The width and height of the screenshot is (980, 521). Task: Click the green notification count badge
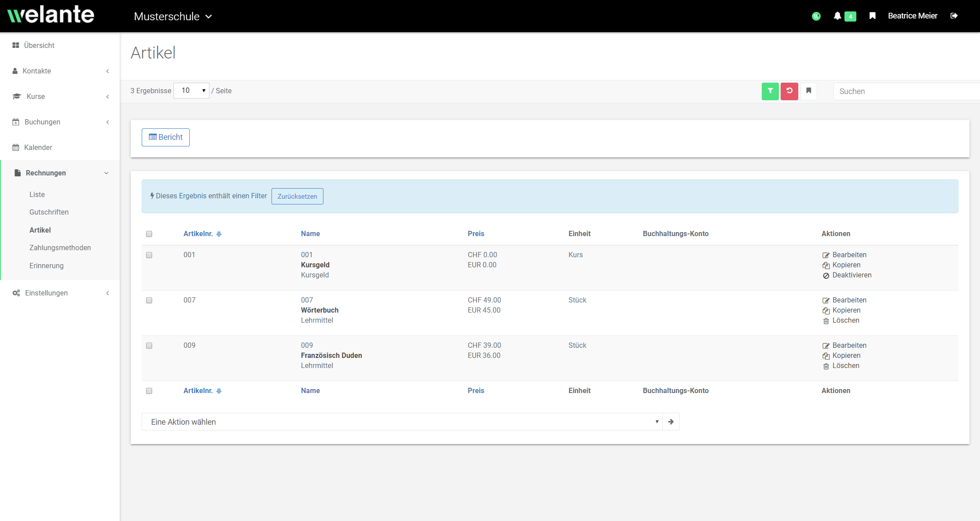[850, 16]
